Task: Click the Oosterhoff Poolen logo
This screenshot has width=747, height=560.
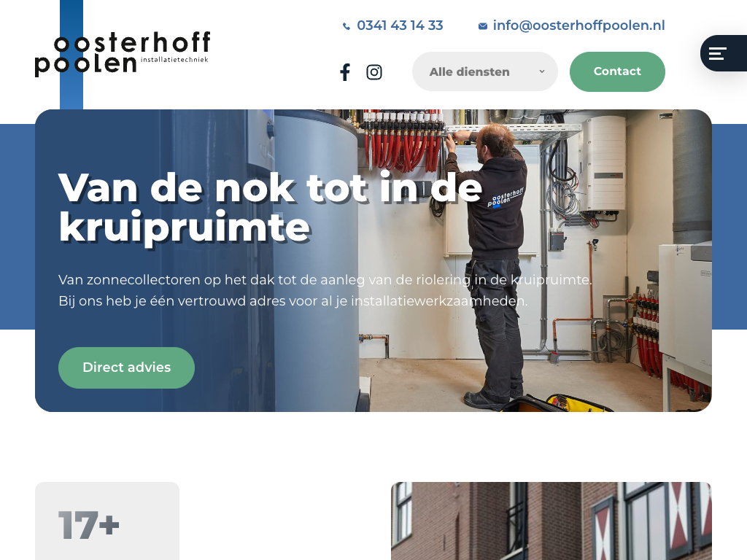Action: [x=123, y=54]
